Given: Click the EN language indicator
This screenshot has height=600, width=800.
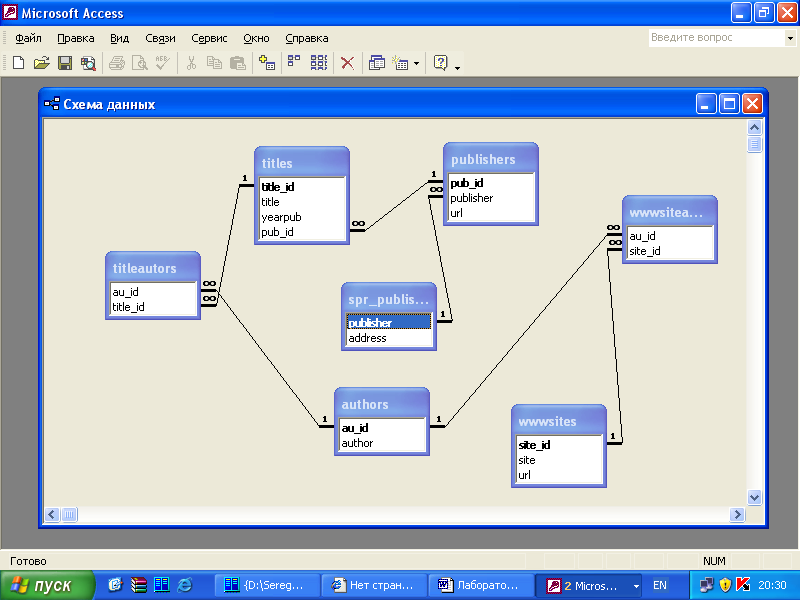Looking at the screenshot, I should point(660,585).
